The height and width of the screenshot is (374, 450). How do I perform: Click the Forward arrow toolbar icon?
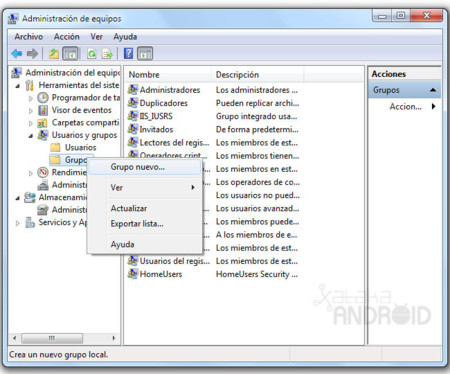[x=32, y=53]
